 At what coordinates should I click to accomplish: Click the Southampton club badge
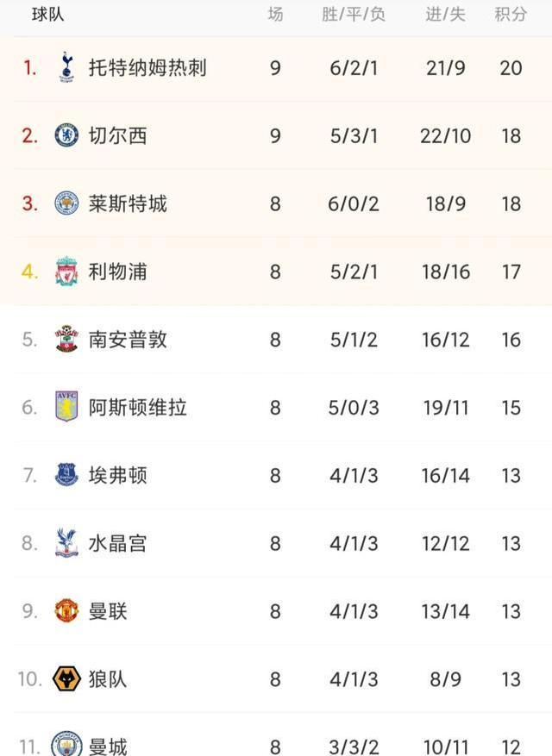click(66, 339)
